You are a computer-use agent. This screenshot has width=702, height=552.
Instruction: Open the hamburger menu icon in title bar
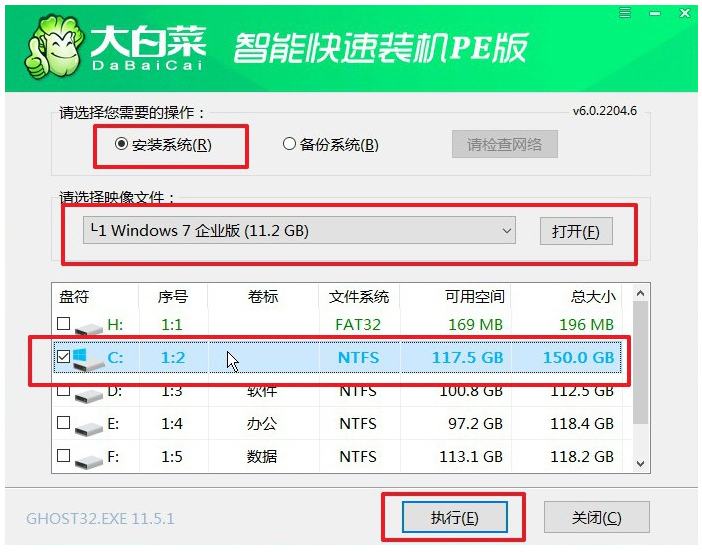coord(625,13)
